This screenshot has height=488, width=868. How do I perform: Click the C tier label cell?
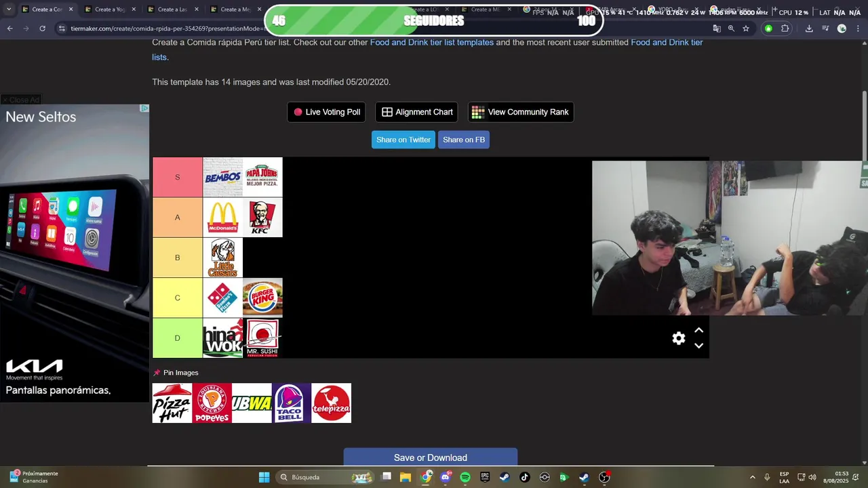[178, 298]
